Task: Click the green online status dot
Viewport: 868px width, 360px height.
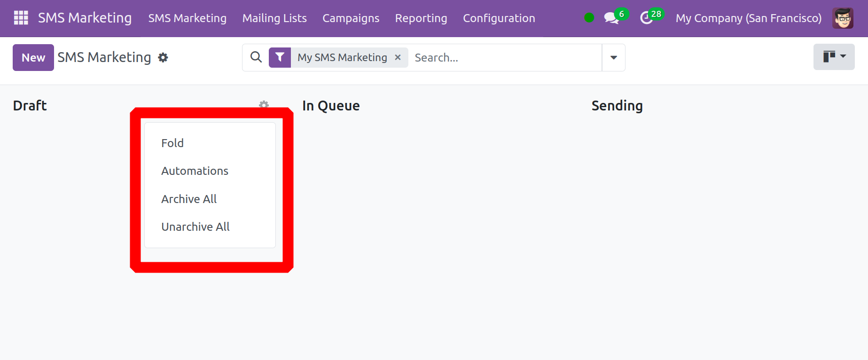Action: pos(589,18)
